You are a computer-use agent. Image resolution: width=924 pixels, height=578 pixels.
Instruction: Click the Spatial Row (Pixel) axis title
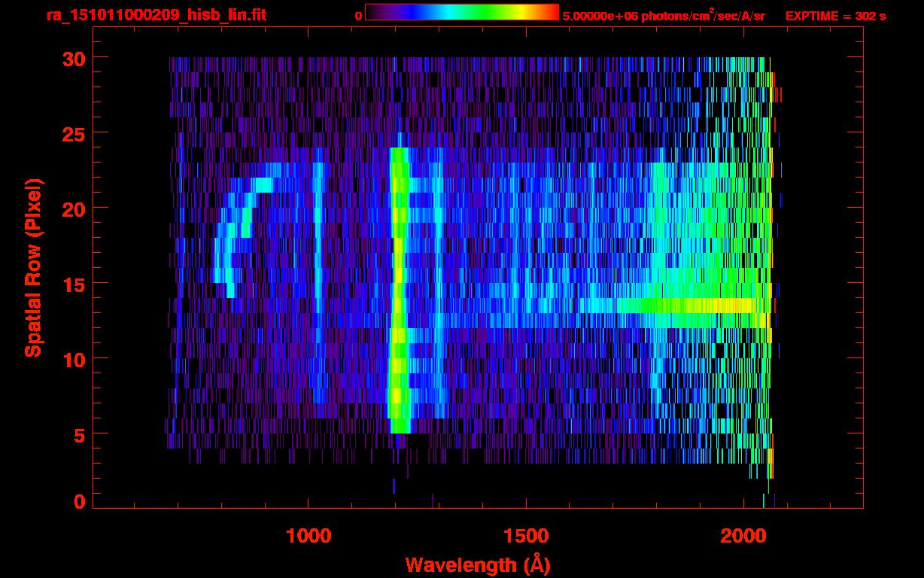pos(32,268)
